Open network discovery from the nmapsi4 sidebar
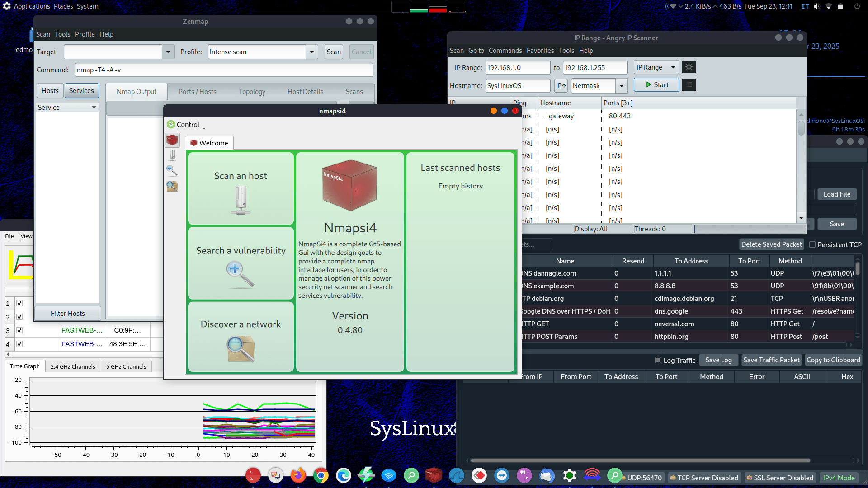Image resolution: width=868 pixels, height=488 pixels. coord(172,186)
